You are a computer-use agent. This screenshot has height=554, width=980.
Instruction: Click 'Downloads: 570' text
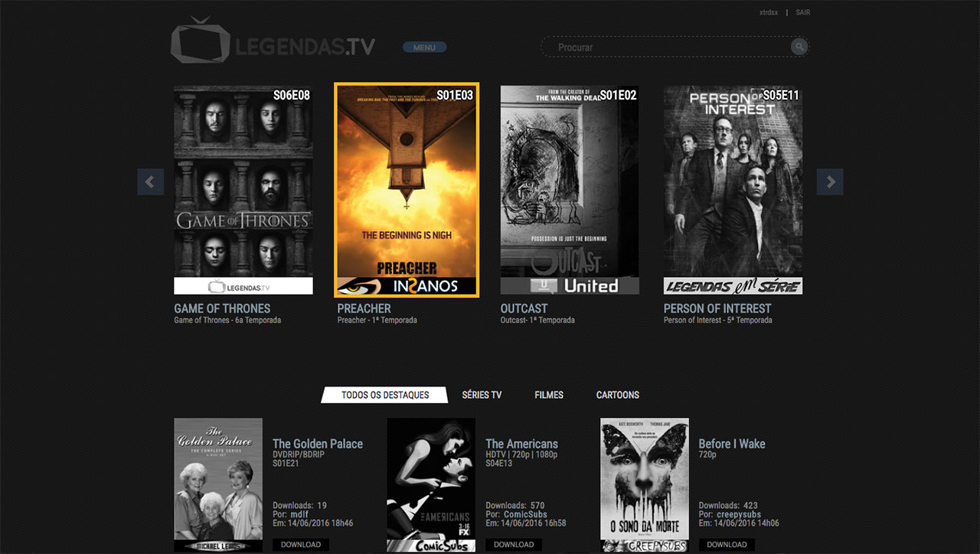click(x=515, y=505)
